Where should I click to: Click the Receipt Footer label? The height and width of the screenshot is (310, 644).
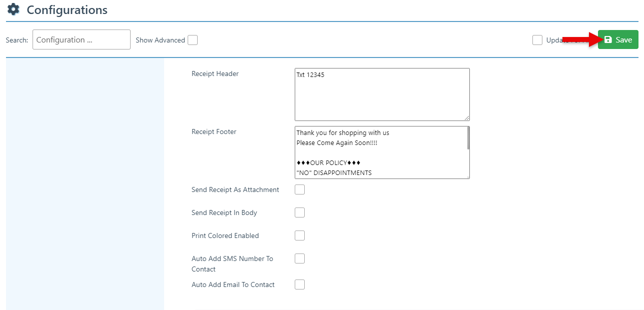coord(214,131)
